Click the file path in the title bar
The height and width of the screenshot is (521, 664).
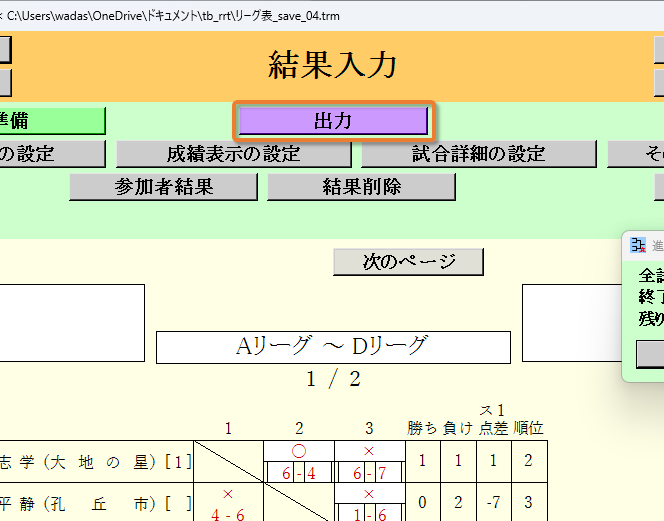coord(173,16)
